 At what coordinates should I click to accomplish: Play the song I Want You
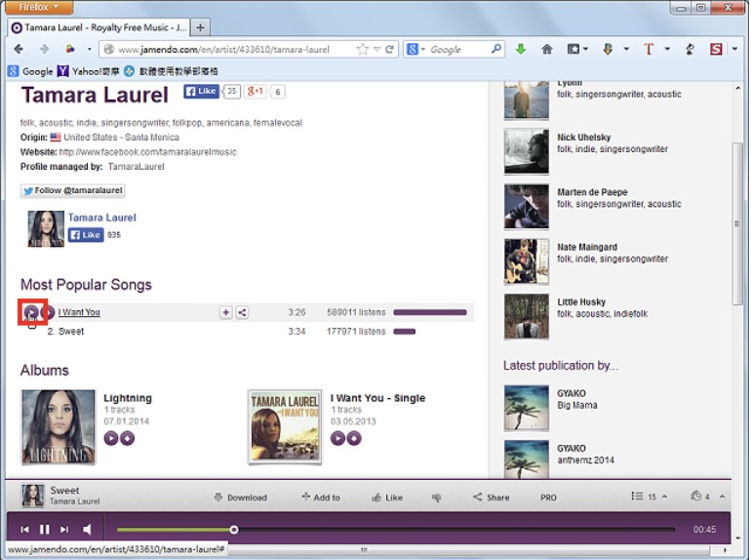click(x=31, y=312)
